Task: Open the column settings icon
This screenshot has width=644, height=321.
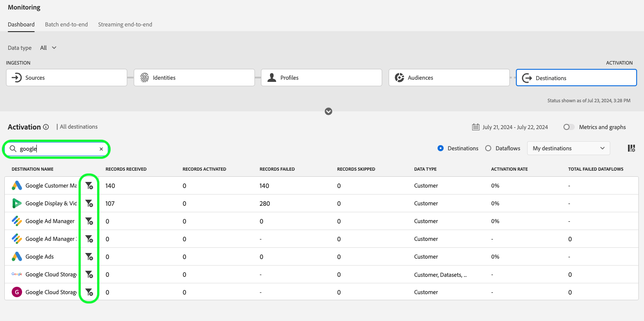Action: (x=631, y=148)
